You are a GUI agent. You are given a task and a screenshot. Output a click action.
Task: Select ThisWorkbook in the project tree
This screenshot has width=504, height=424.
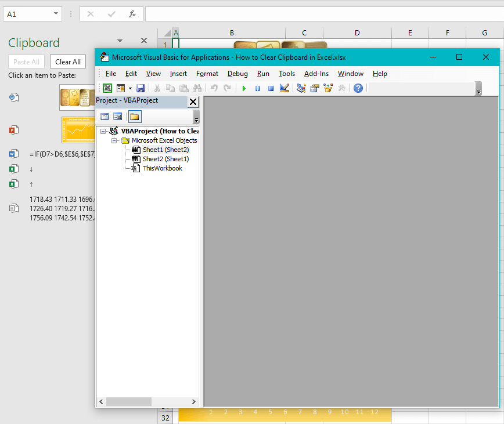pos(162,168)
